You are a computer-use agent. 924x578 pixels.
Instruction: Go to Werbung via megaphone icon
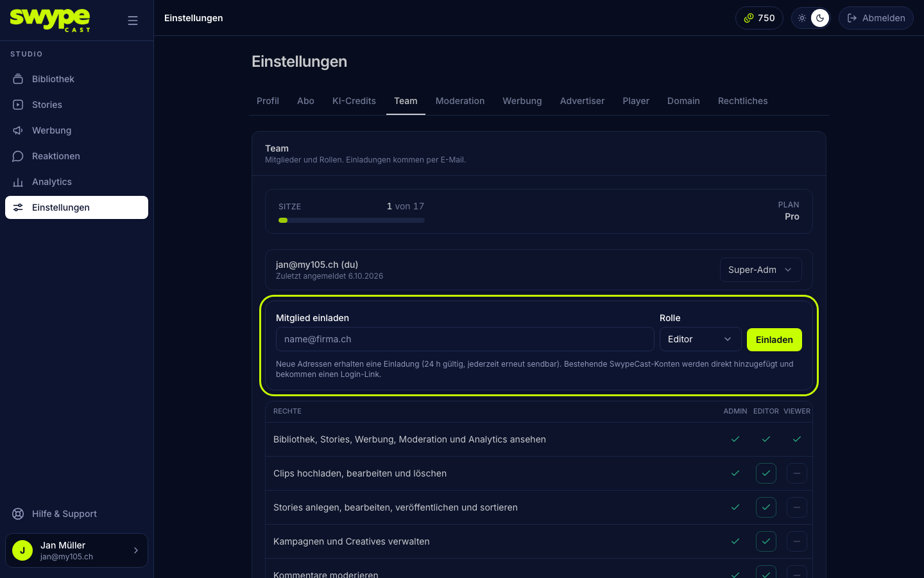click(18, 130)
